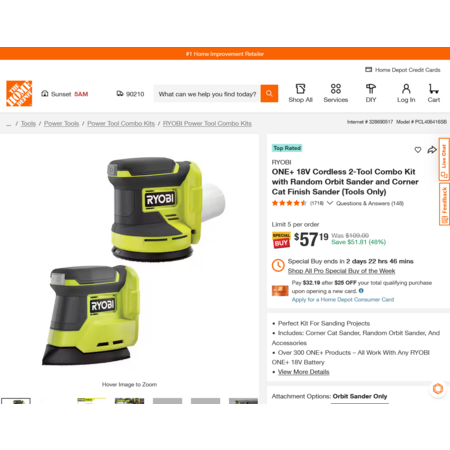Viewport: 450px width, 450px height.
Task: Click the Home Depot logo
Action: 19,93
